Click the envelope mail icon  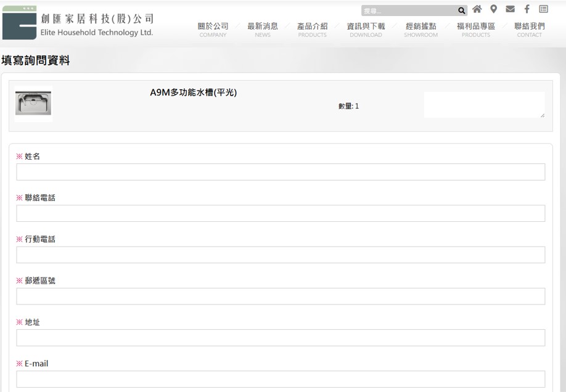click(510, 9)
